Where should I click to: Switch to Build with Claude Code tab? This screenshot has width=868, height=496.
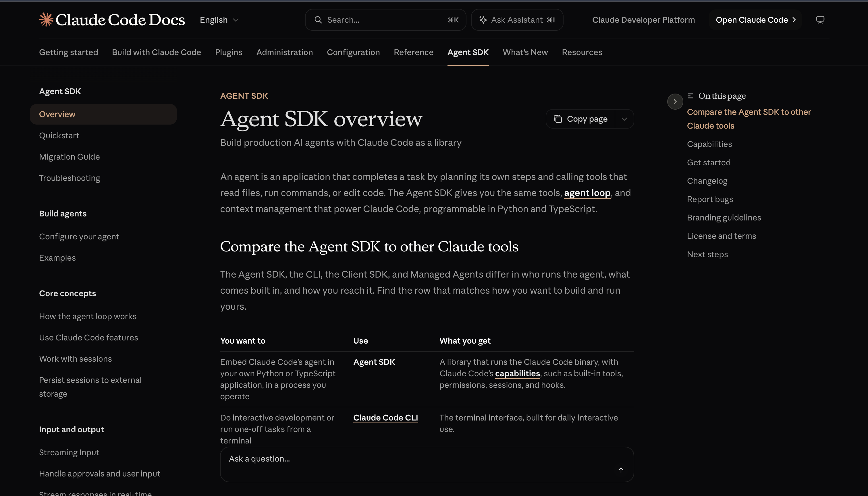coord(157,52)
